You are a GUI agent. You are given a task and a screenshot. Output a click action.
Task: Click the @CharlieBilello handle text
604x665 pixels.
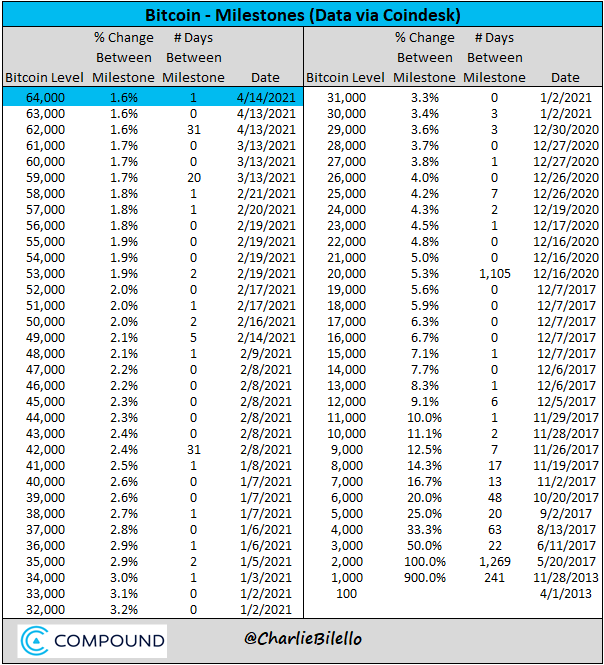tap(303, 639)
